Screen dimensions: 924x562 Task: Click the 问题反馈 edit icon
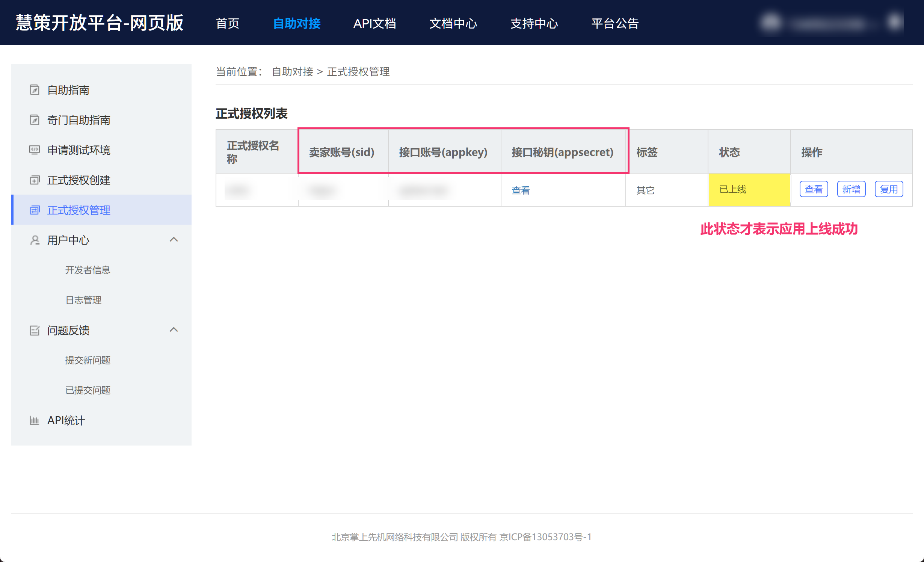point(35,330)
